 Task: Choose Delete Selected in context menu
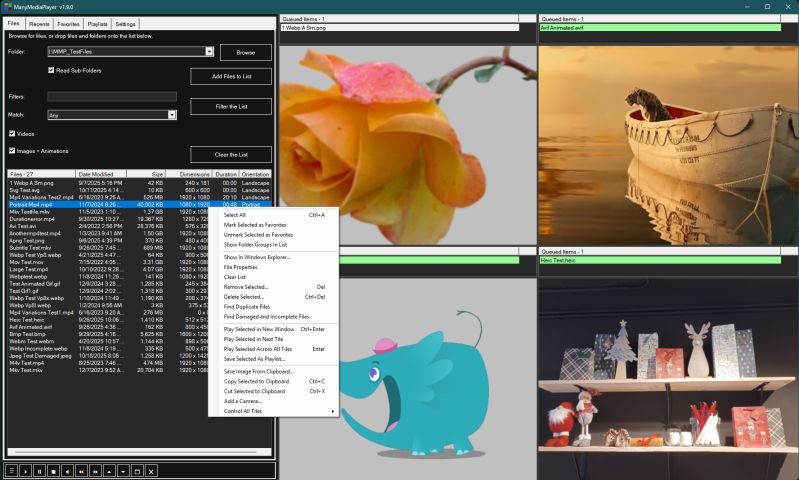[274, 297]
